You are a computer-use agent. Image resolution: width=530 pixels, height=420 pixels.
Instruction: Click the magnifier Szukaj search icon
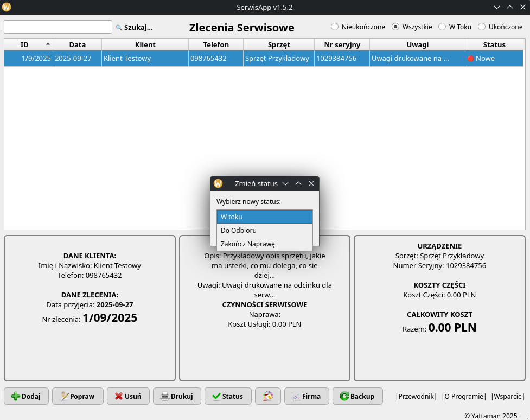pyautogui.click(x=119, y=27)
